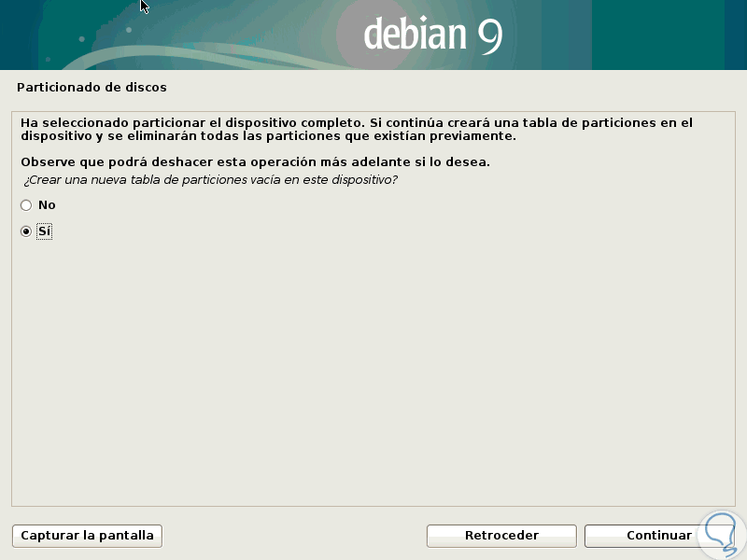The height and width of the screenshot is (560, 747).
Task: Click the "Sí" option label text
Action: (44, 231)
